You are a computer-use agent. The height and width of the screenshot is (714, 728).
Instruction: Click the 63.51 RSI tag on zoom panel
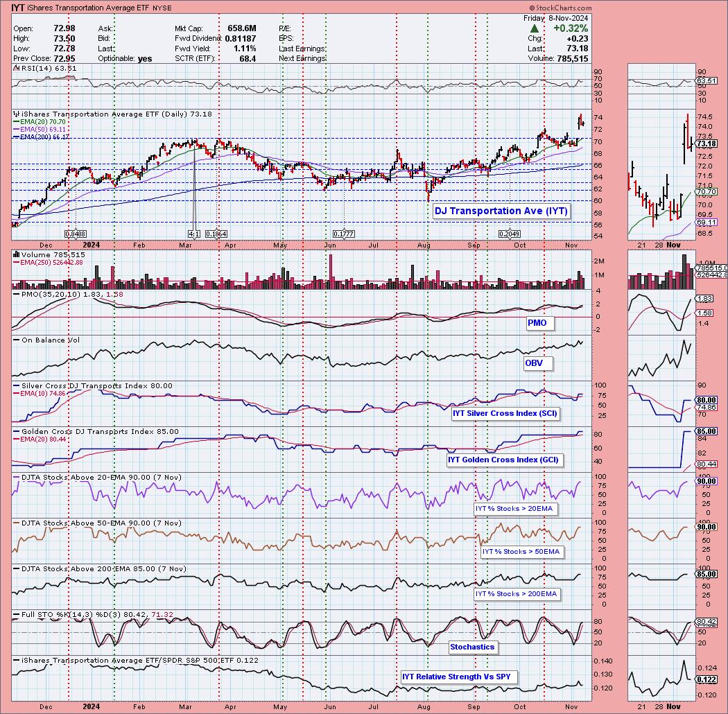pyautogui.click(x=706, y=81)
